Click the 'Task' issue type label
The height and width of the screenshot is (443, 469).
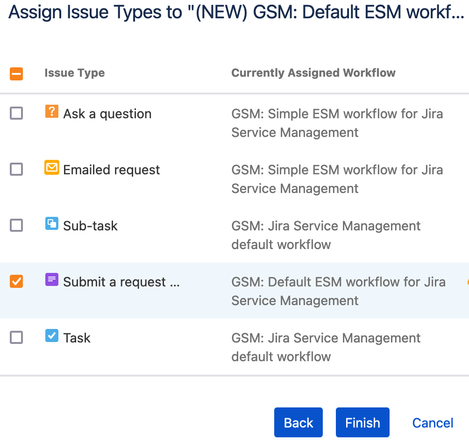point(77,338)
